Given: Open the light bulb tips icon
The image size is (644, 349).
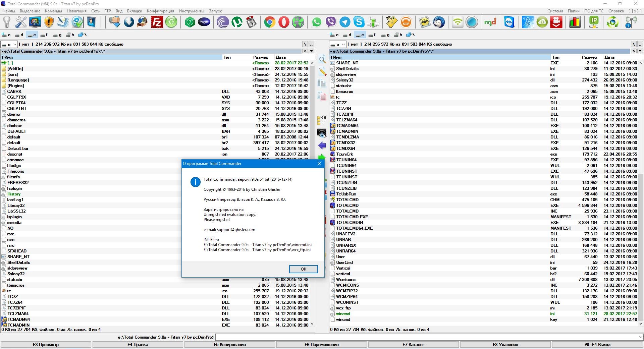Looking at the screenshot, I should coord(7,22).
